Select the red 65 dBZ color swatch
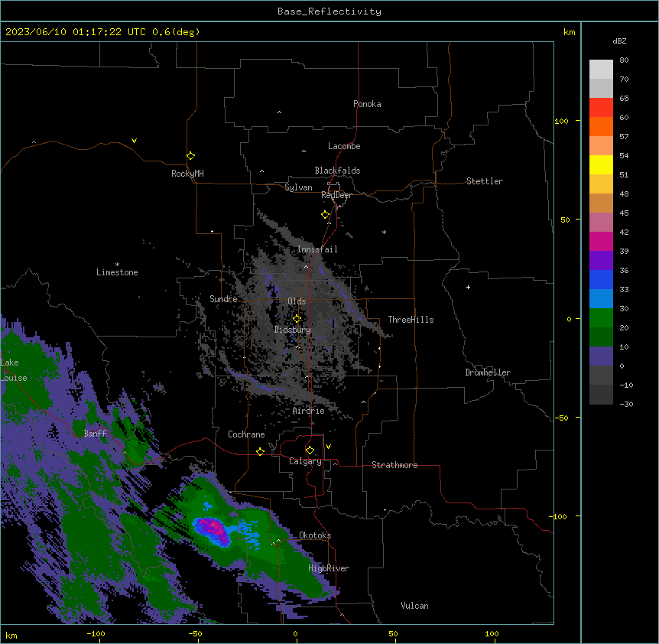The image size is (659, 644). (x=601, y=107)
